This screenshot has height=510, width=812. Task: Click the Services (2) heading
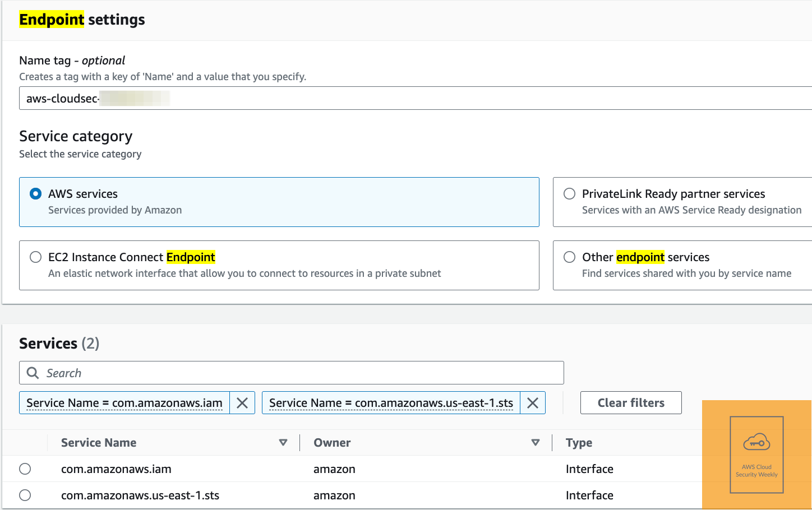[59, 344]
